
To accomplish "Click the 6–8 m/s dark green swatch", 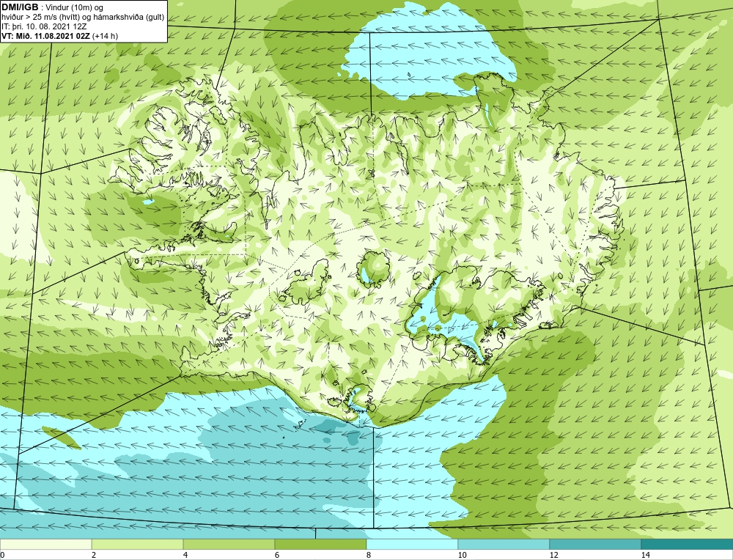I will pos(321,544).
